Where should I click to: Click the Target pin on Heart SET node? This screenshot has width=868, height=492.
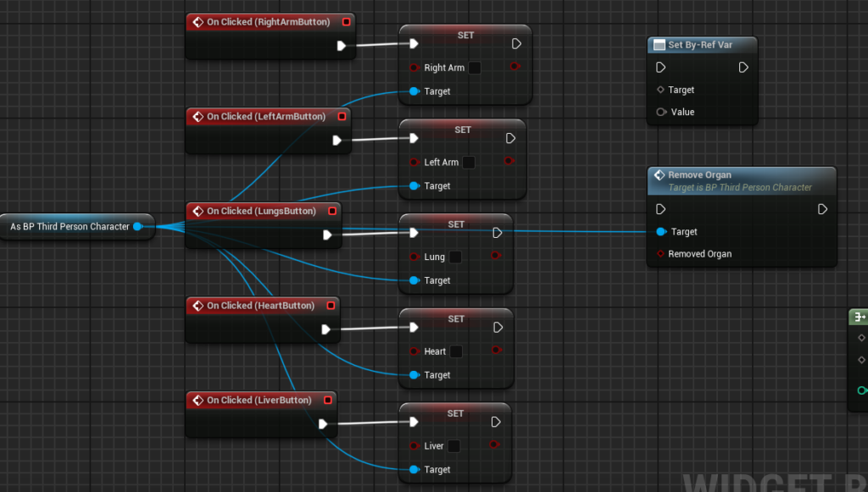(414, 375)
